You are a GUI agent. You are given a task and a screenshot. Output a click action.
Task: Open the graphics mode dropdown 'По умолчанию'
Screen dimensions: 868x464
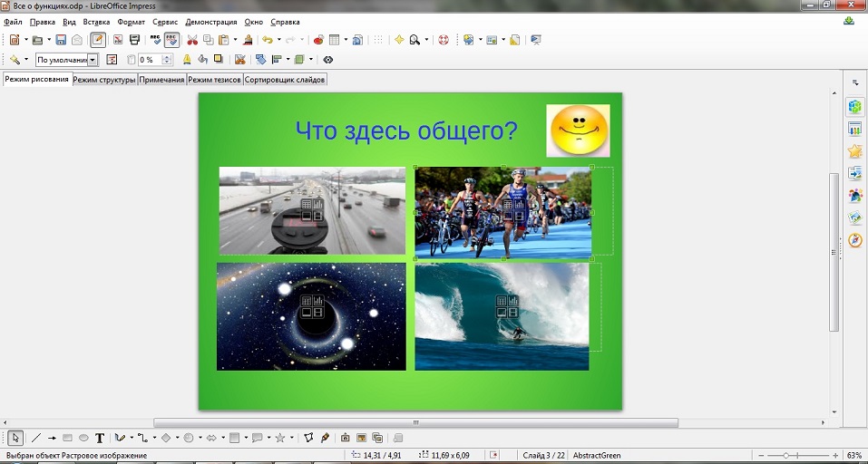(x=93, y=60)
